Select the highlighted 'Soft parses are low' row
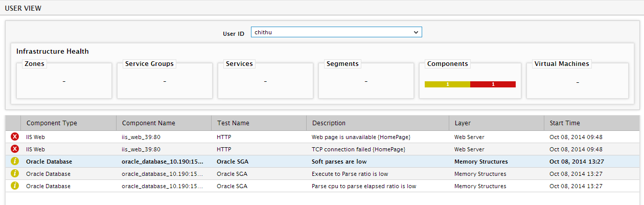 point(322,162)
